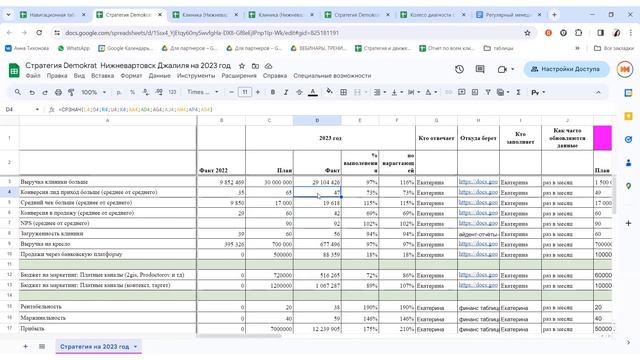Open the name box dropdown arrow
This screenshot has width=640, height=360.
click(x=37, y=109)
